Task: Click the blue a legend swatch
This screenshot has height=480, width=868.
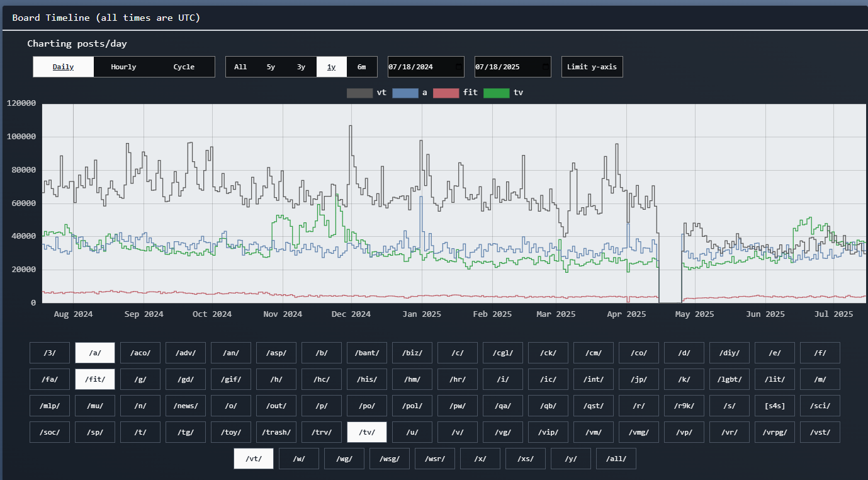Action: (x=405, y=93)
